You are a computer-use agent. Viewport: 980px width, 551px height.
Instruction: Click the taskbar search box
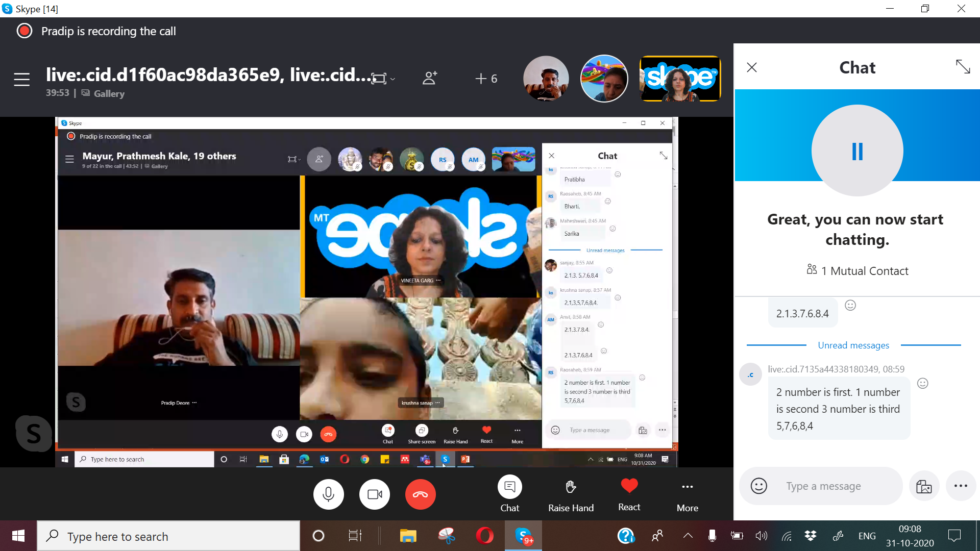[168, 536]
